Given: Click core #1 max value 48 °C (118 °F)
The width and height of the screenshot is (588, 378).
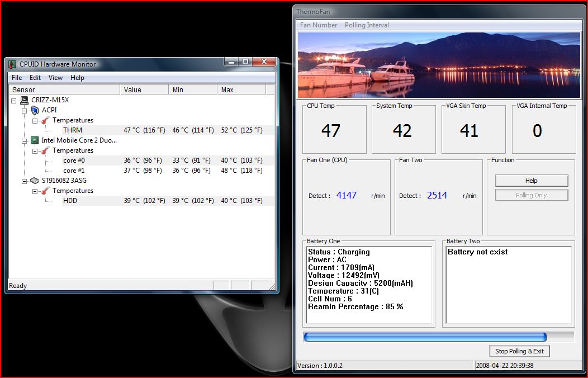Looking at the screenshot, I should pos(241,171).
